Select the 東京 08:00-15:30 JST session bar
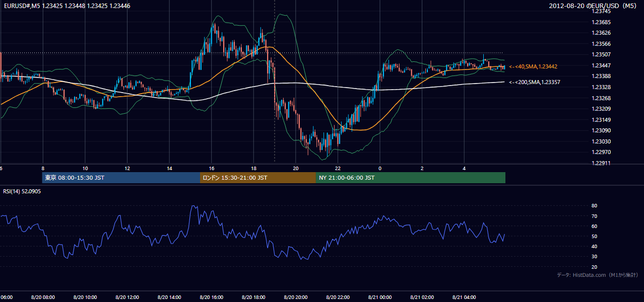Screen dimensions: 644x302 tap(121, 178)
